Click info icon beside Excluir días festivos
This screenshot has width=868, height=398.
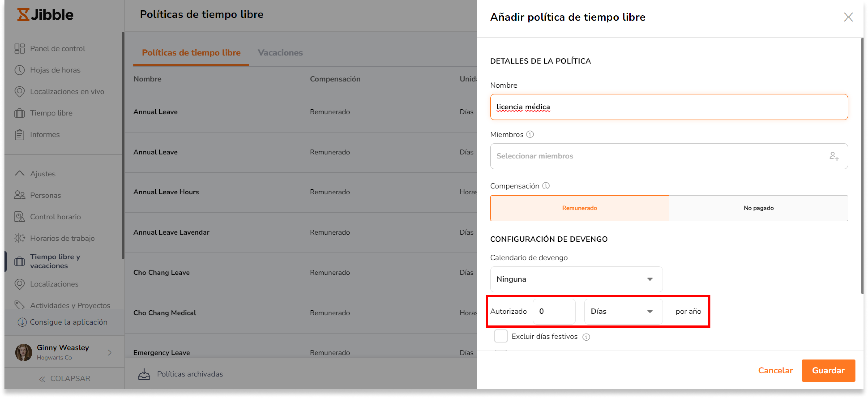[586, 337]
